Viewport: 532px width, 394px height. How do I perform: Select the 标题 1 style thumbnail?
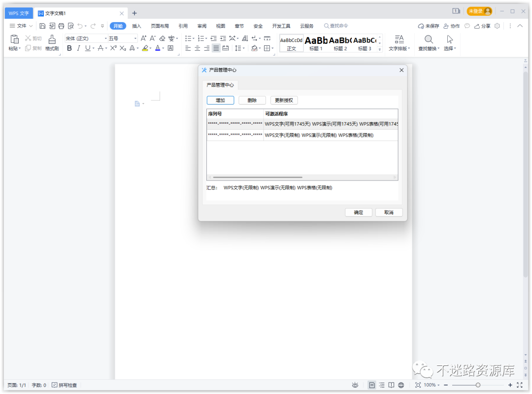click(316, 43)
